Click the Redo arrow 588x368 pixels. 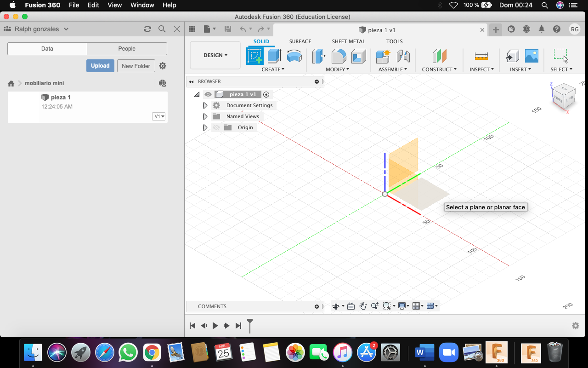pos(261,29)
